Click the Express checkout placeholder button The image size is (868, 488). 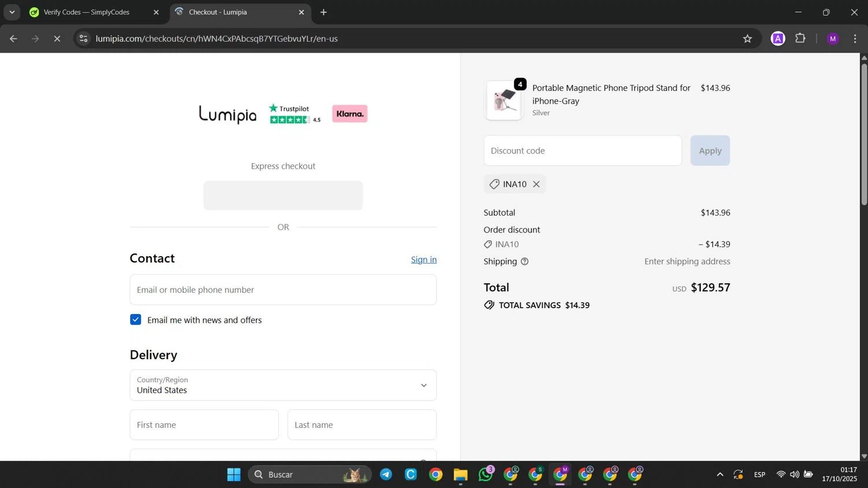point(283,195)
